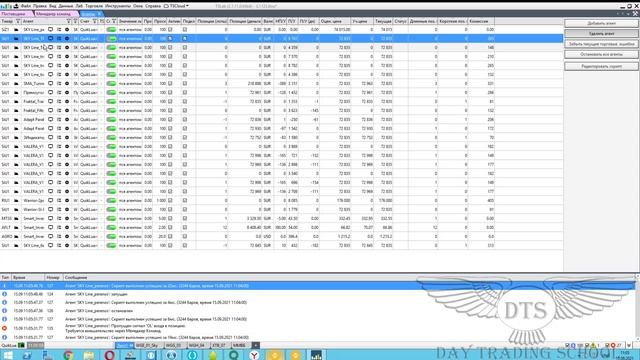Click the info icon of the highlighted log entry
The width and height of the screenshot is (640, 360).
tap(4, 286)
